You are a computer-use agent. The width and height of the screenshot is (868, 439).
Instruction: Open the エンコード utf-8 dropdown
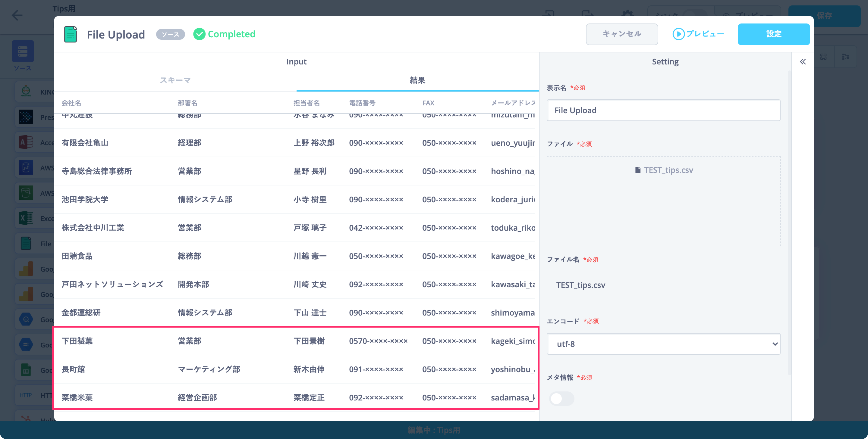coord(663,344)
